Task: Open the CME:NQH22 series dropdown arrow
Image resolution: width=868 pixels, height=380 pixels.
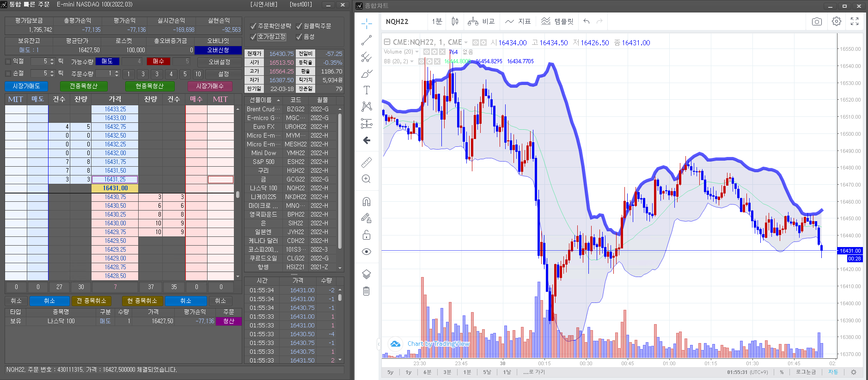Action: [x=466, y=42]
